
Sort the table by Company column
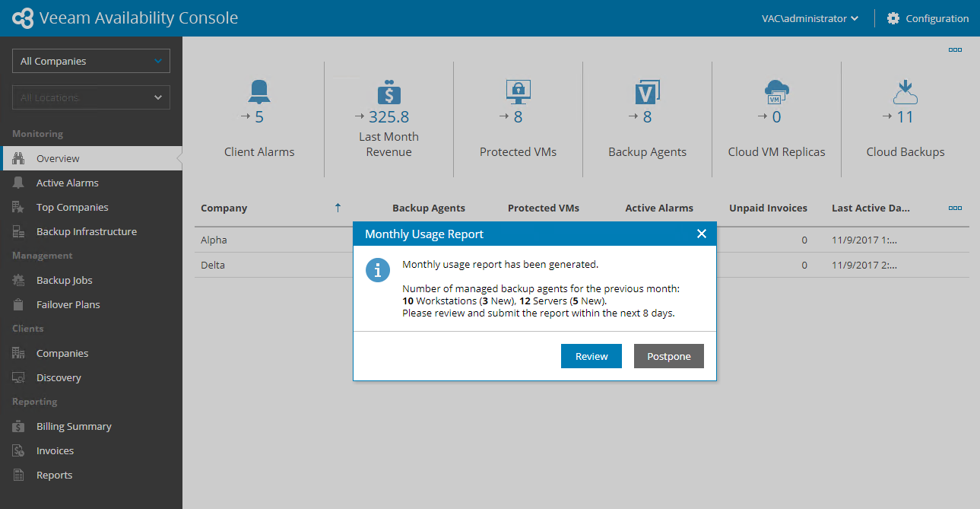(224, 208)
